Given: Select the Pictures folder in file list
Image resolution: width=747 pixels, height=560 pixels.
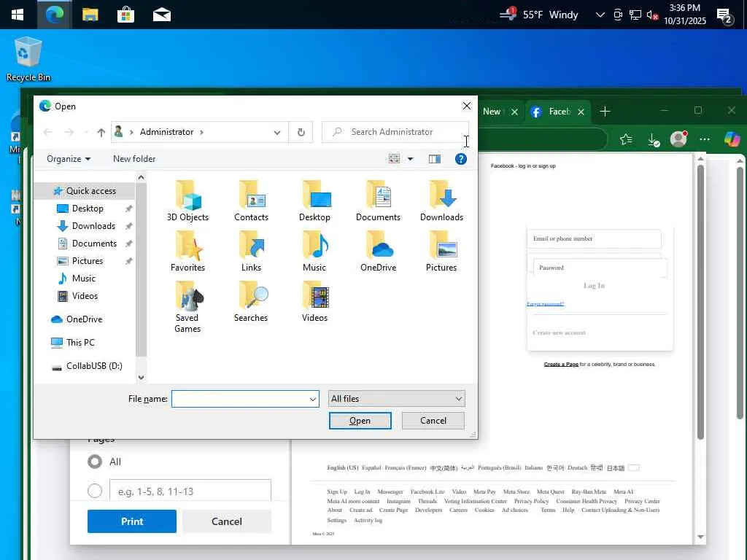Looking at the screenshot, I should click(x=441, y=251).
